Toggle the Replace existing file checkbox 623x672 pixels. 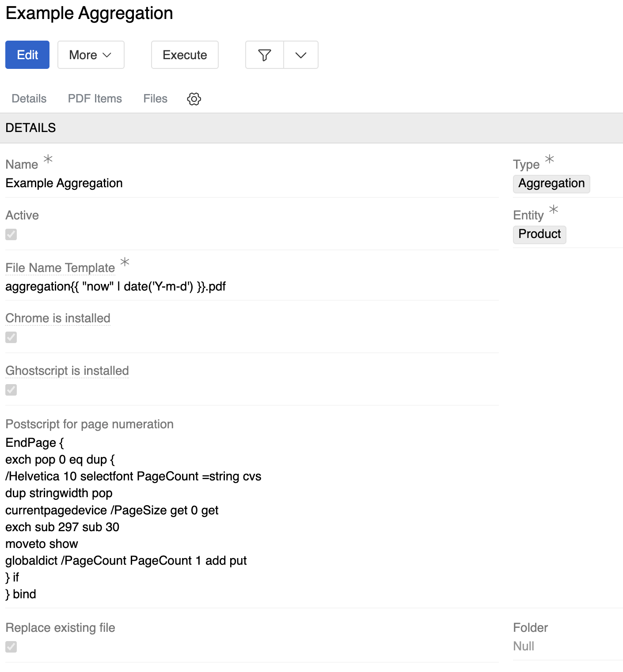(11, 647)
